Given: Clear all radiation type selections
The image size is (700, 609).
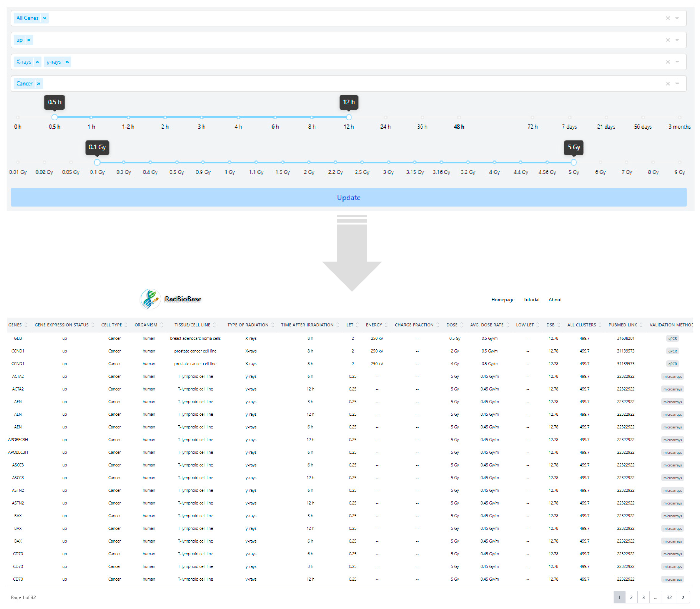Looking at the screenshot, I should (x=667, y=61).
